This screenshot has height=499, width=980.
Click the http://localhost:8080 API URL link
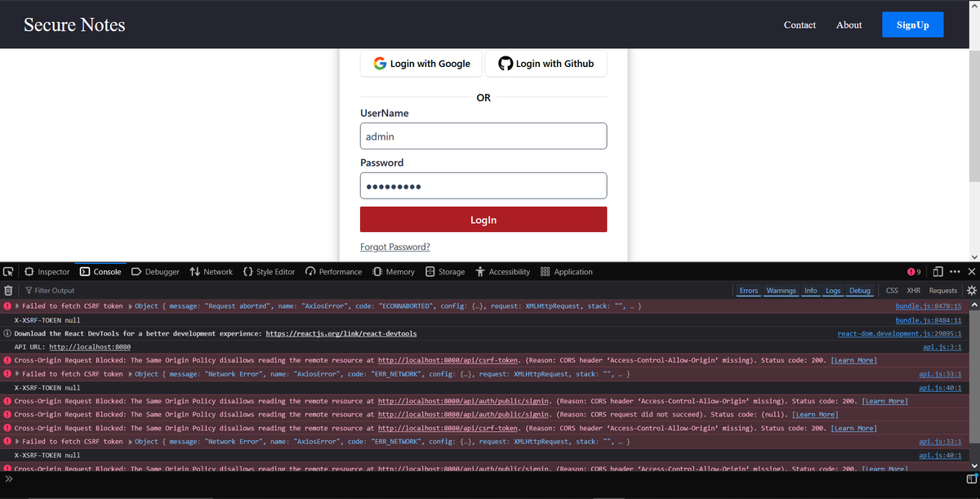point(90,347)
